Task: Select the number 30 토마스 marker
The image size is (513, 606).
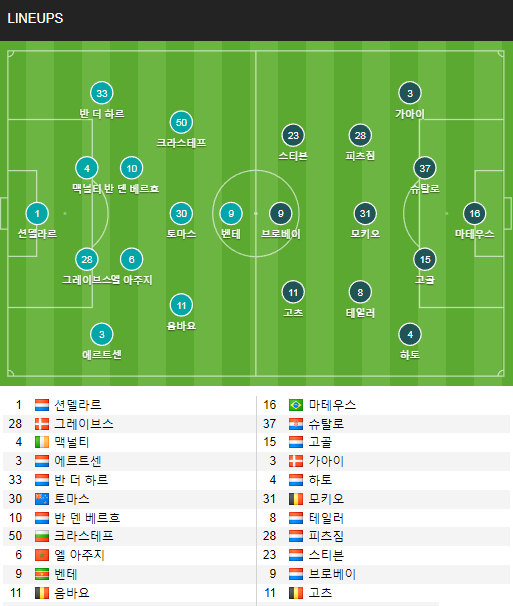Action: 181,213
